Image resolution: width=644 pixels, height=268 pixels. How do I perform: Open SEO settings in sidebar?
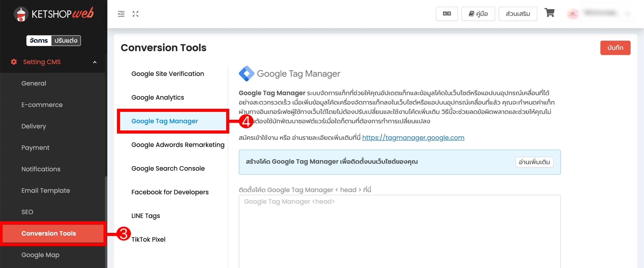point(27,212)
